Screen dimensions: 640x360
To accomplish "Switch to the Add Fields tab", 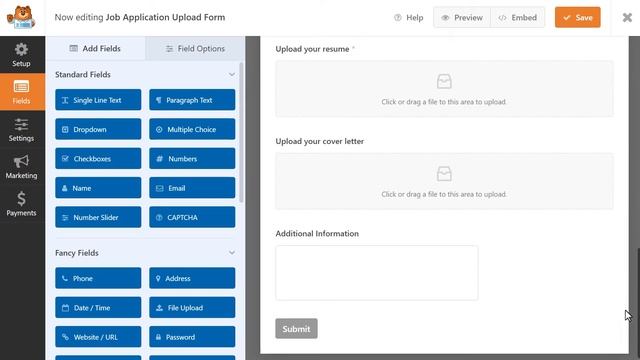I will (95, 49).
